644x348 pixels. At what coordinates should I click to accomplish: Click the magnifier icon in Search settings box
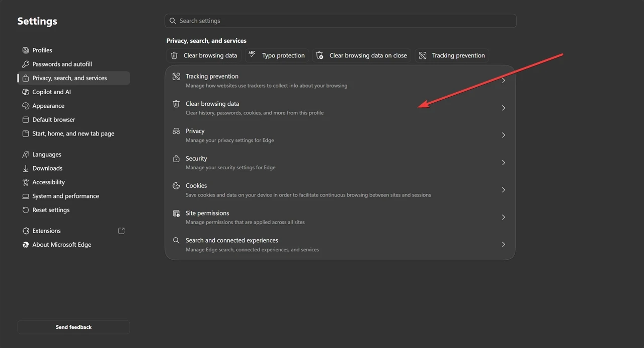173,21
